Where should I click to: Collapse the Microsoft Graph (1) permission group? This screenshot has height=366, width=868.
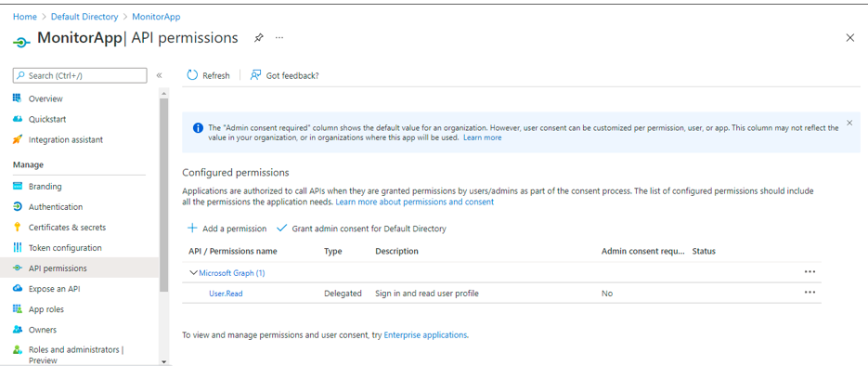[x=193, y=272]
